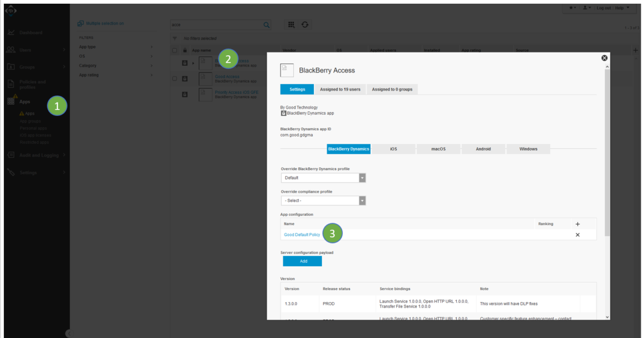Open iOS app licenses in sidebar
This screenshot has width=644, height=338.
tap(35, 135)
